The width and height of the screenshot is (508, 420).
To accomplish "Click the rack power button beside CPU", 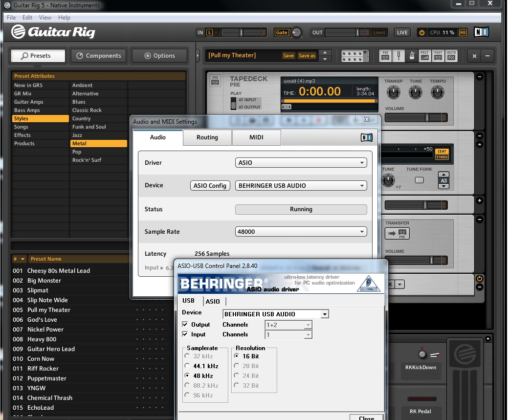I will pos(421,33).
